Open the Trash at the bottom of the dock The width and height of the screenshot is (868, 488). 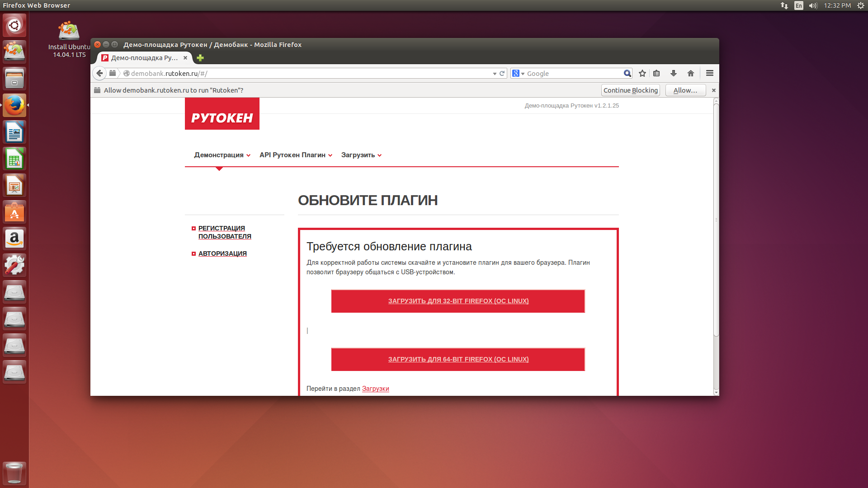pos(14,473)
